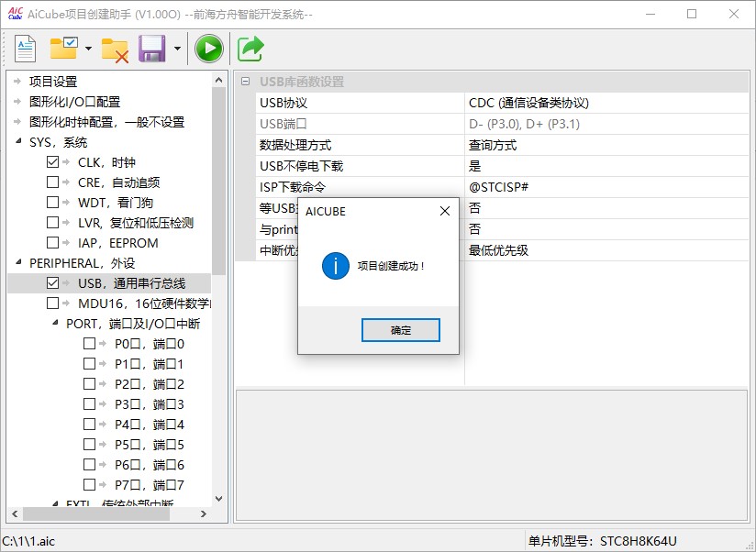Click the tree panel scroll up arrow
Viewport: 756px width, 552px height.
pyautogui.click(x=219, y=80)
